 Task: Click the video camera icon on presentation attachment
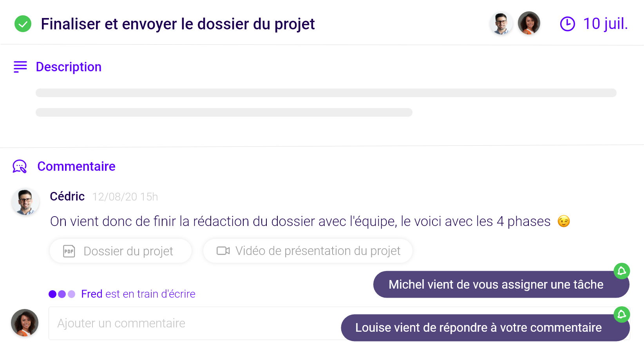223,251
